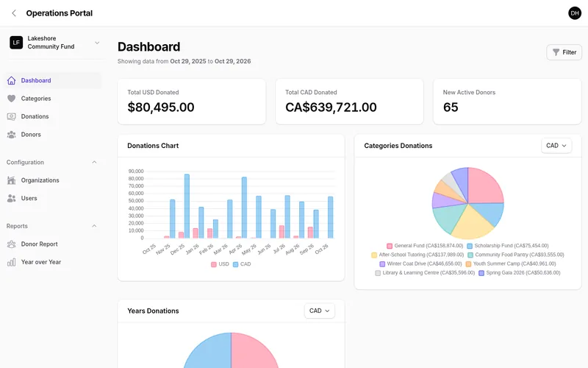This screenshot has width=588, height=368.
Task: Click the Organizations building icon
Action: click(x=11, y=180)
